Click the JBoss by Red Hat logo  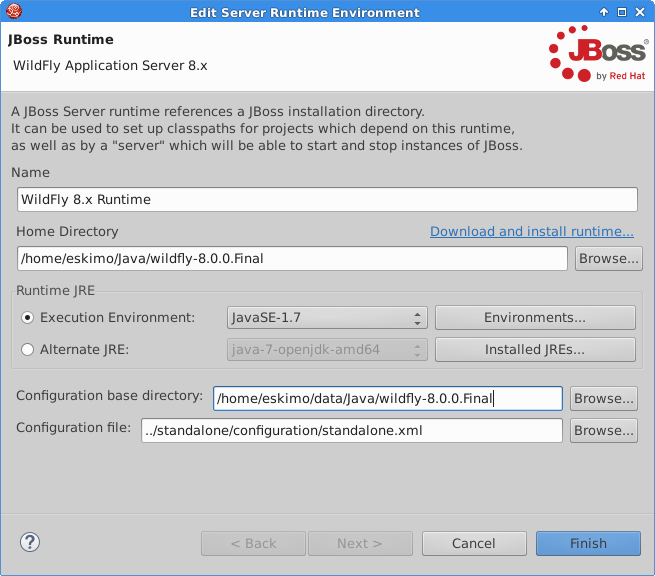(598, 53)
